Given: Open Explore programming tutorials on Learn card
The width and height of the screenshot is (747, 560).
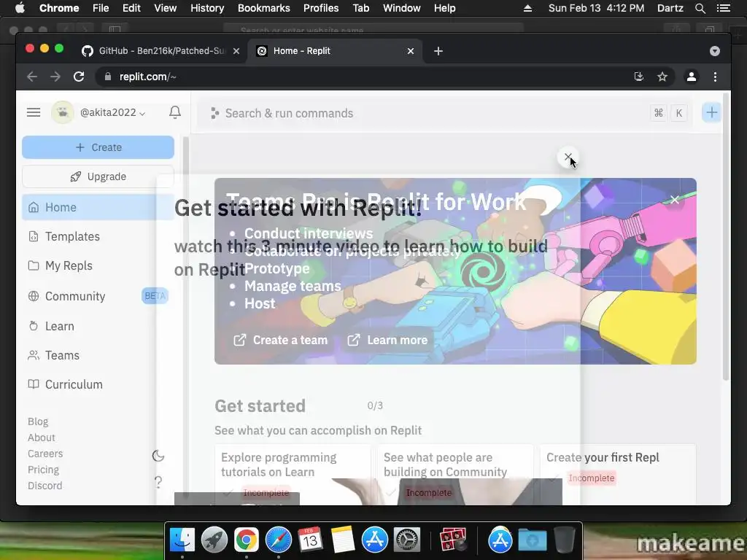Looking at the screenshot, I should click(x=293, y=474).
